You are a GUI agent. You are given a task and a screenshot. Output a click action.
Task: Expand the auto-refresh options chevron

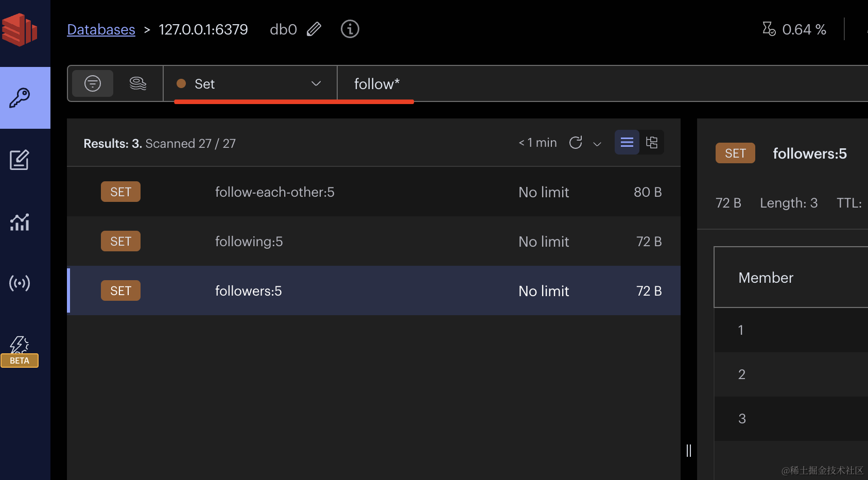[597, 144]
